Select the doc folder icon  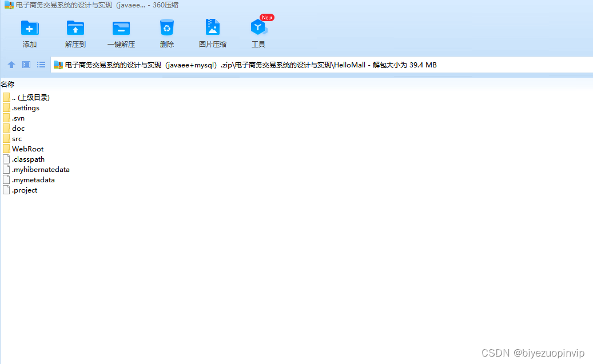tap(6, 128)
